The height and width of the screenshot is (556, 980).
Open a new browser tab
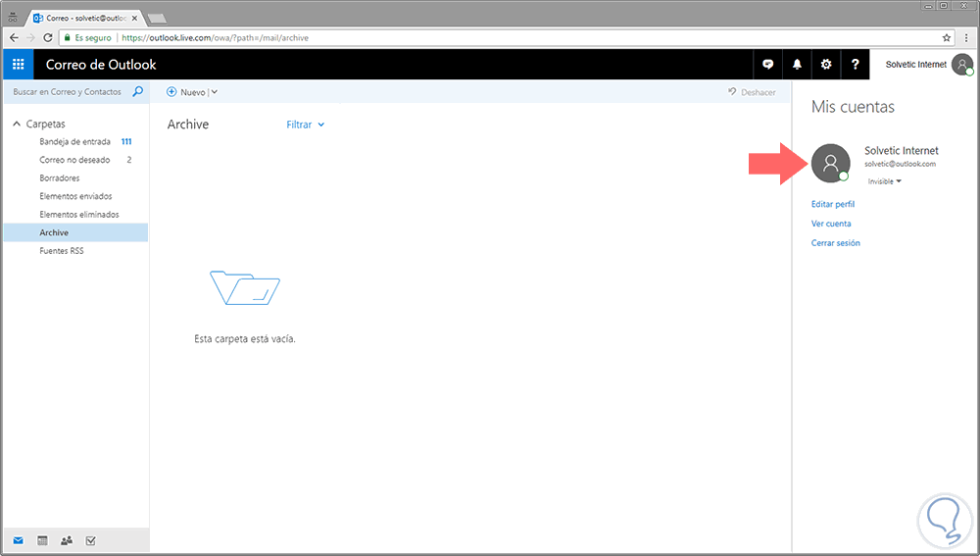point(156,18)
